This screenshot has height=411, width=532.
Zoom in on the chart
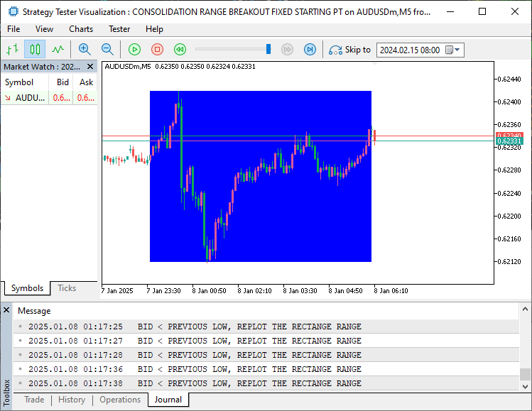(85, 50)
